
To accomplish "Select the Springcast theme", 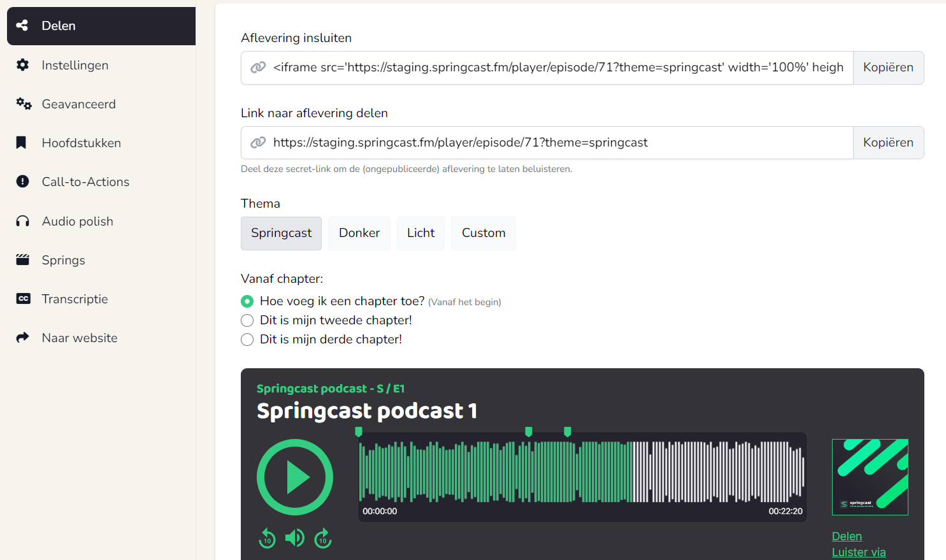I will pyautogui.click(x=281, y=233).
